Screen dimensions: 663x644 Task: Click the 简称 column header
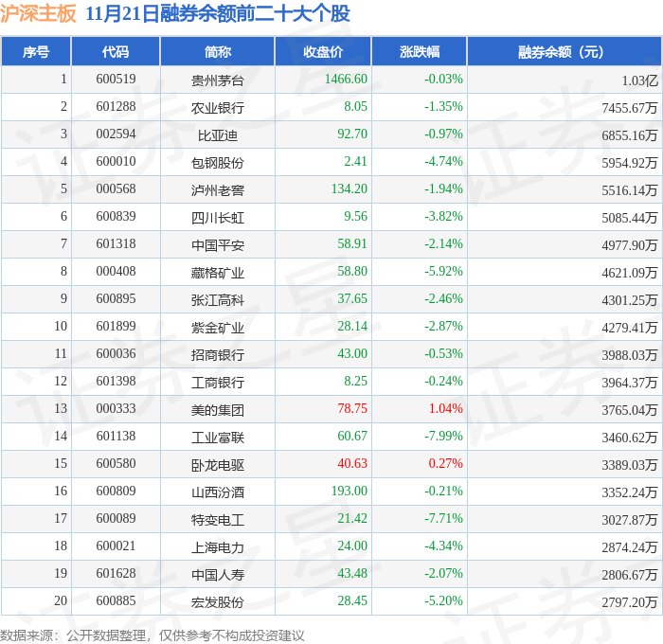point(217,51)
